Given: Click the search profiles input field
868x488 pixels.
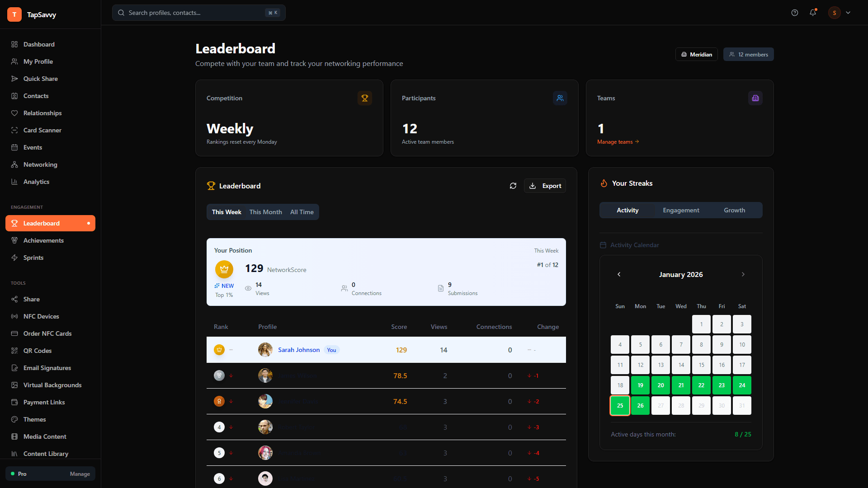Looking at the screenshot, I should (194, 13).
